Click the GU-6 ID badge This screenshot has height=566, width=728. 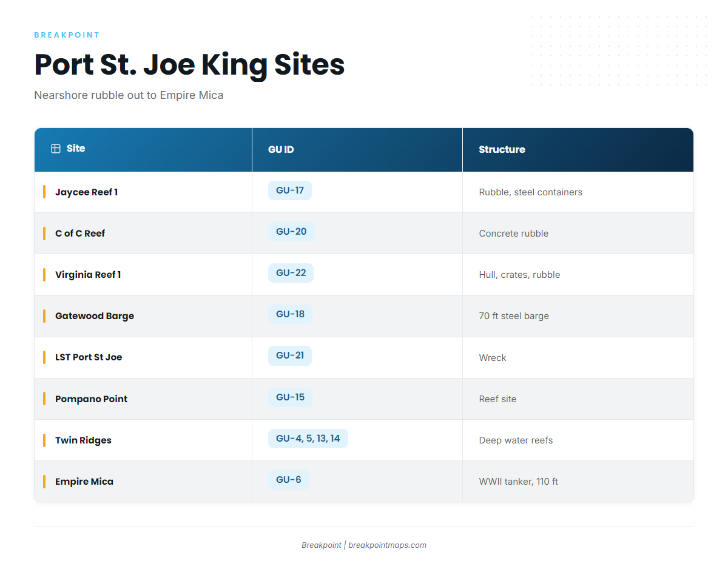(x=289, y=480)
